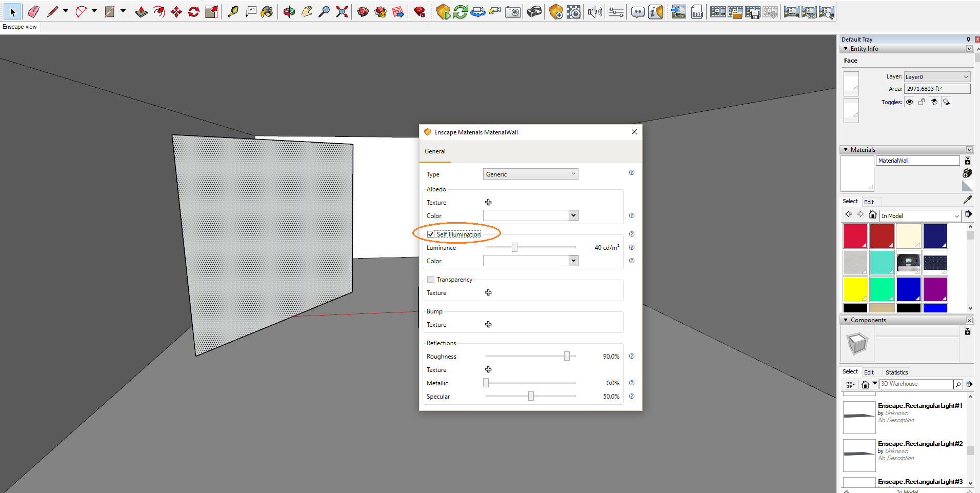This screenshot has width=980, height=493.
Task: Open the Enscape About info
Action: 655,12
